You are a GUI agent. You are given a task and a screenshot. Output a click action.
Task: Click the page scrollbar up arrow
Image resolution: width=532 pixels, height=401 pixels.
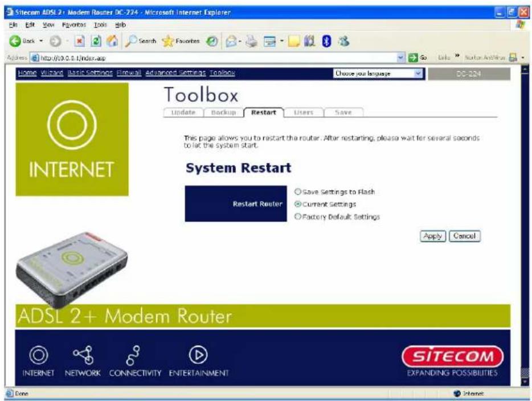point(525,70)
